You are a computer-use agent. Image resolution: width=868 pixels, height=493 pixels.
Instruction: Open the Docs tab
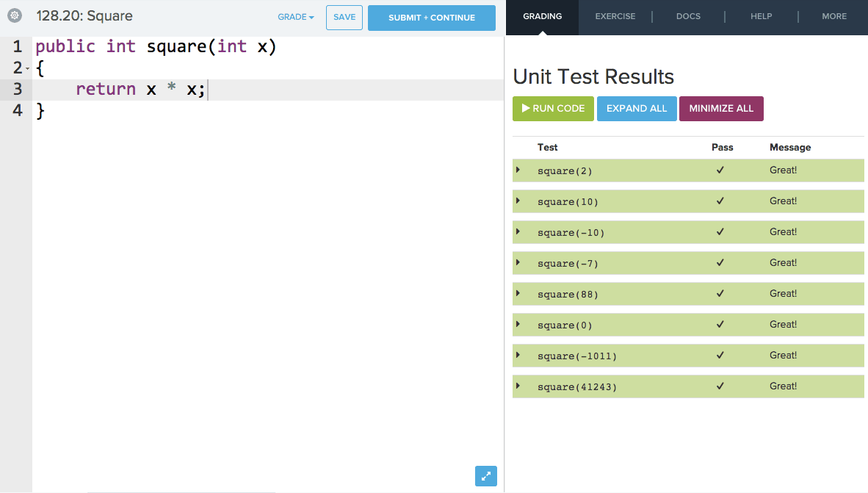pyautogui.click(x=688, y=16)
